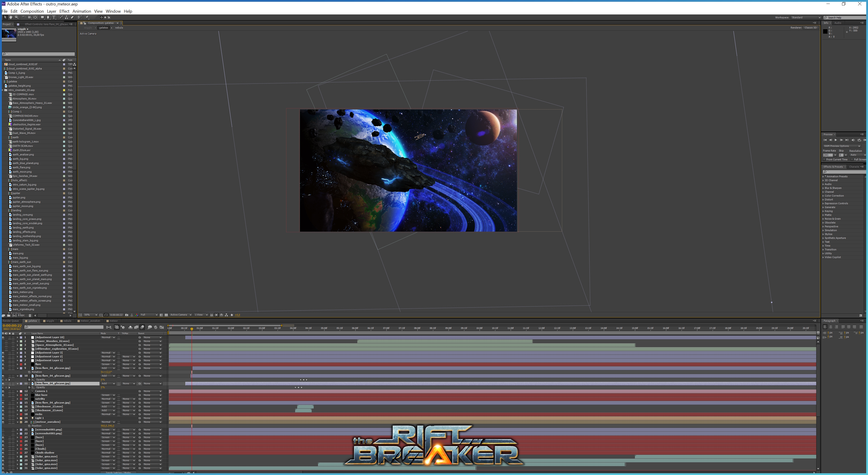Viewport: 868px width, 475px height.
Task: Select the Hand tool
Action: point(11,17)
